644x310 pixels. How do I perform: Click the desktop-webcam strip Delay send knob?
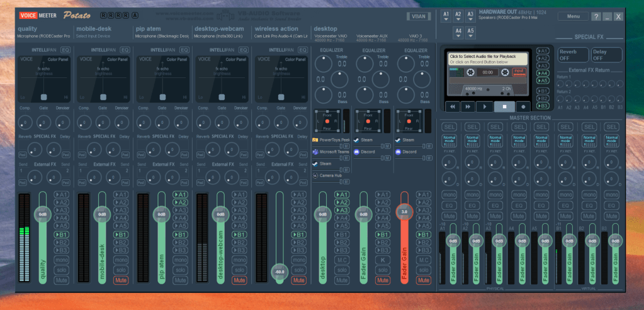pos(231,150)
